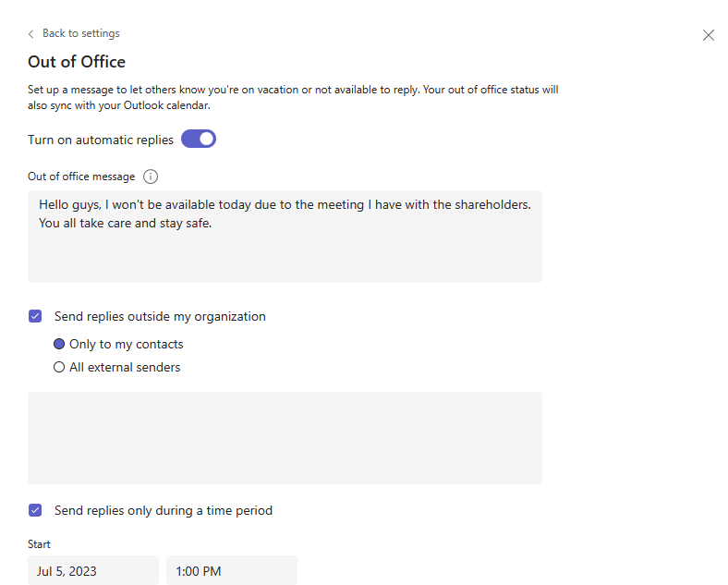Click the 'Out of office message' field label
The image size is (728, 585).
pos(81,177)
